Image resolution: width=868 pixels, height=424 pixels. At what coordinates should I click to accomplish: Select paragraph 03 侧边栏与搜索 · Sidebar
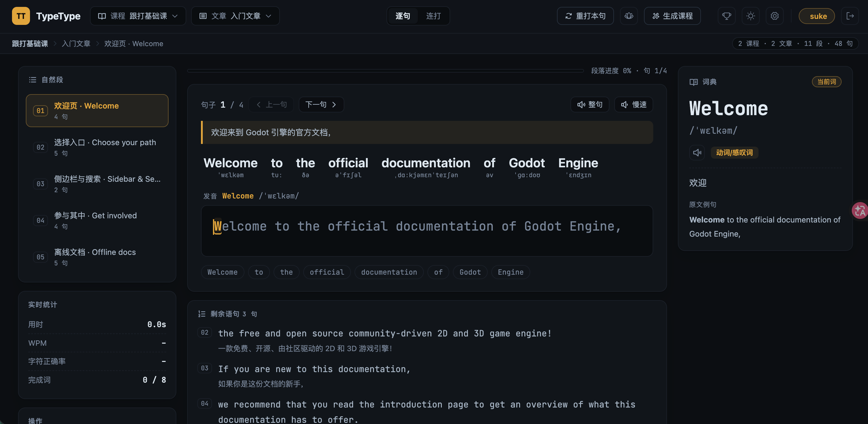click(97, 184)
